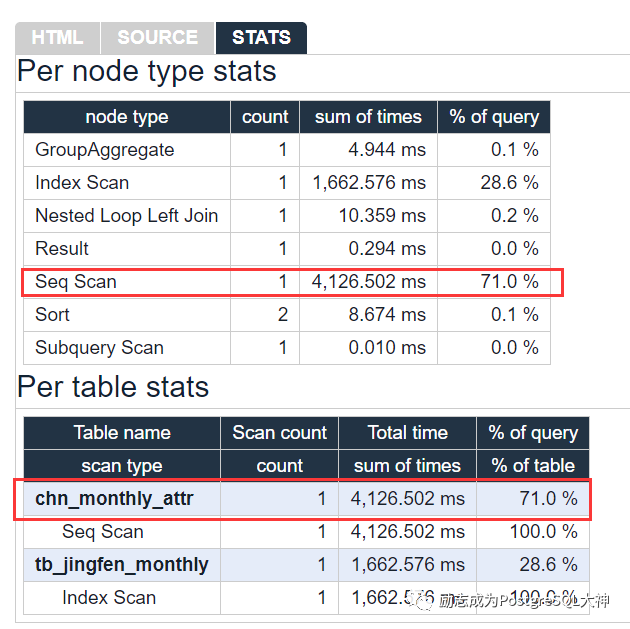
Task: Click the 'Total time' column header
Action: pos(407,433)
